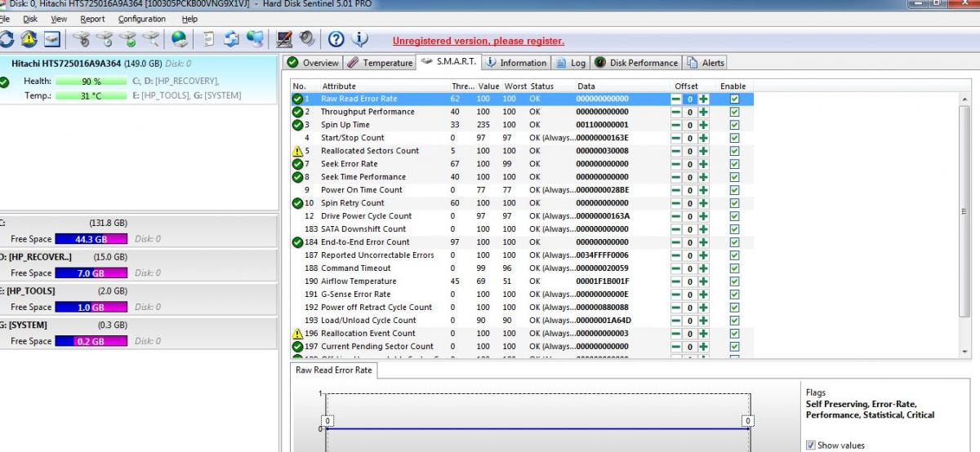Click the warning icon beside Reallocation Event Count
Image resolution: width=980 pixels, height=452 pixels.
point(297,334)
